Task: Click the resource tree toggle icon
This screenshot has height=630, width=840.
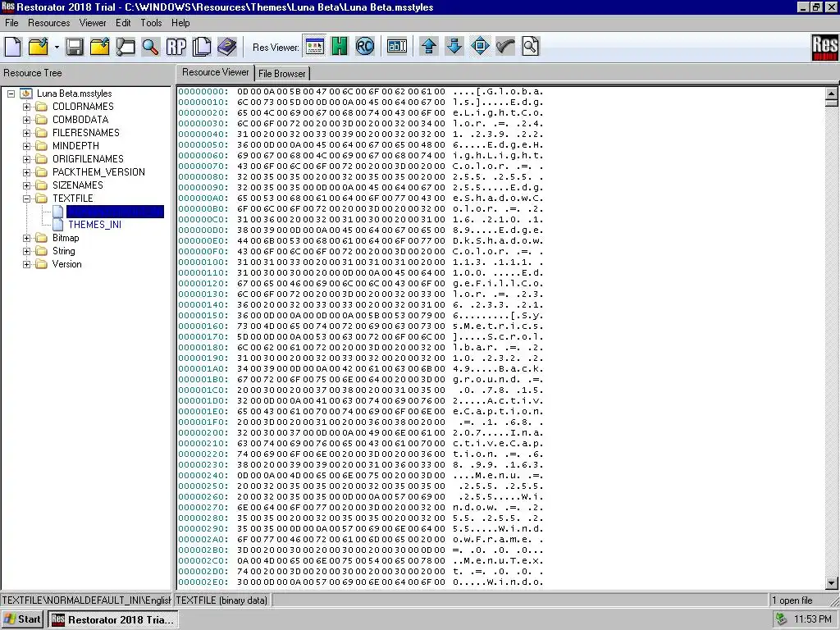Action: 126,47
